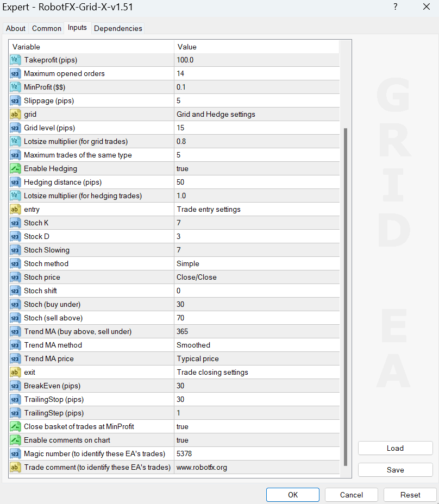Click the green icon beside Close basket of trades
This screenshot has width=439, height=504.
[15, 426]
